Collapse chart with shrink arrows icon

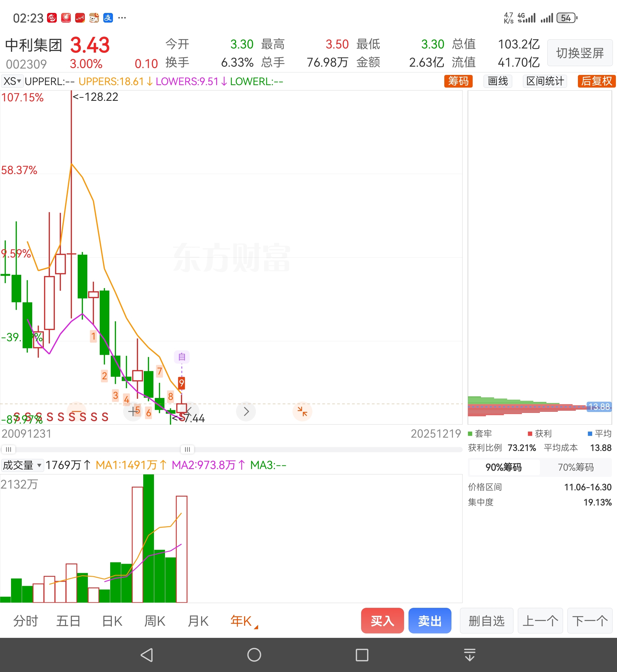302,411
